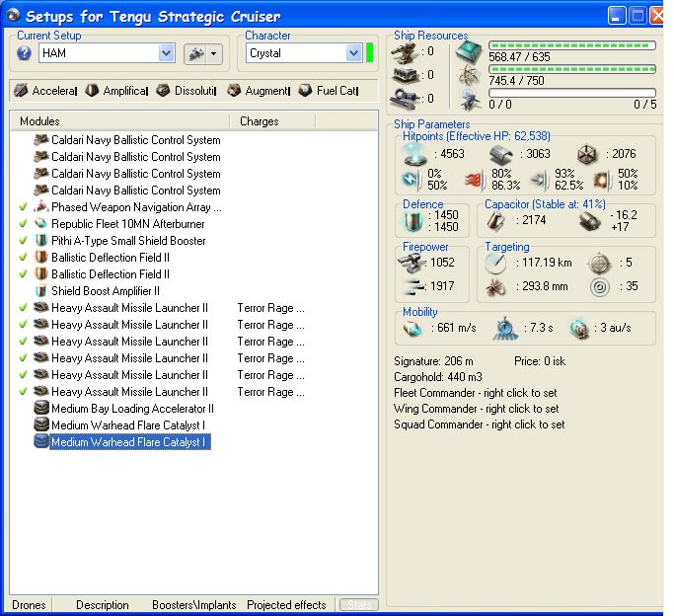This screenshot has width=674, height=616.
Task: Click Wing Commander right click to set
Action: pos(477,409)
